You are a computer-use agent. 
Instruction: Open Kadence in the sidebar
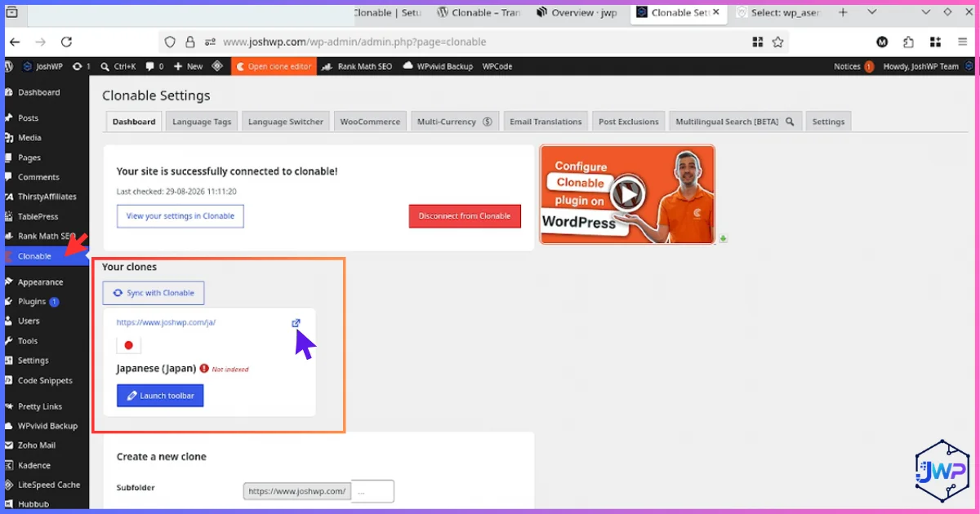(x=34, y=465)
